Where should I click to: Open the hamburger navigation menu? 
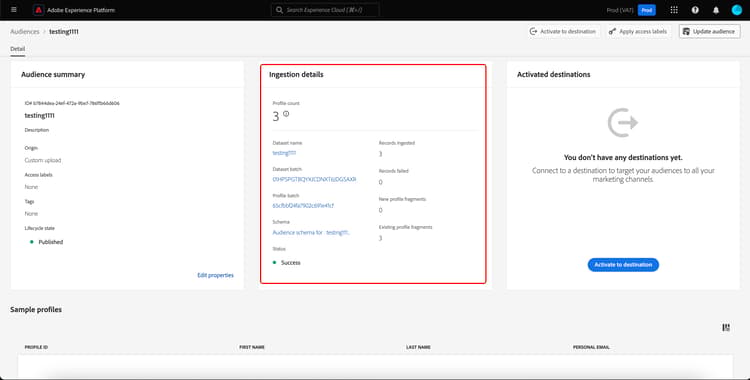[x=13, y=10]
